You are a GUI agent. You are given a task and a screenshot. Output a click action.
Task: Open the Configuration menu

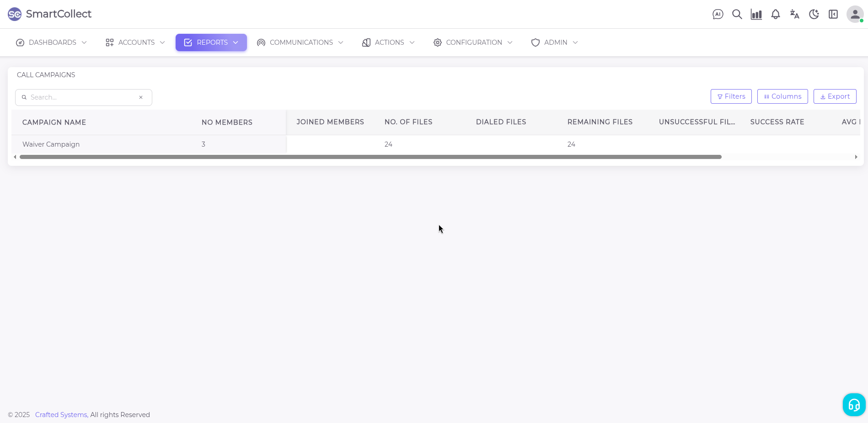[x=473, y=42]
